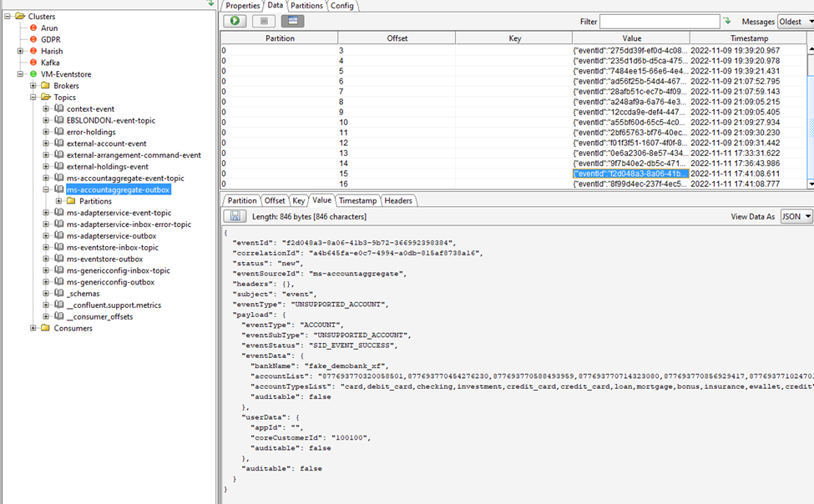The image size is (814, 504).
Task: Sort by the Timestamp column header
Action: tap(748, 38)
